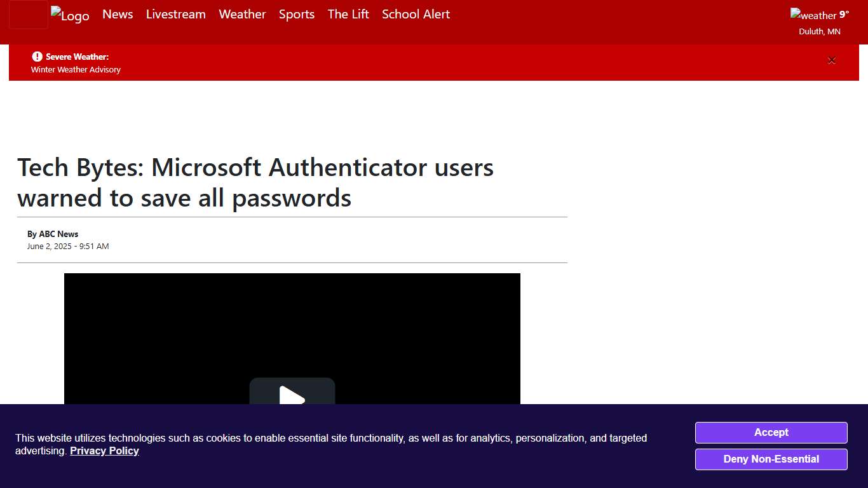The width and height of the screenshot is (868, 488).
Task: Click the empty square button left of the logo
Action: point(29,16)
